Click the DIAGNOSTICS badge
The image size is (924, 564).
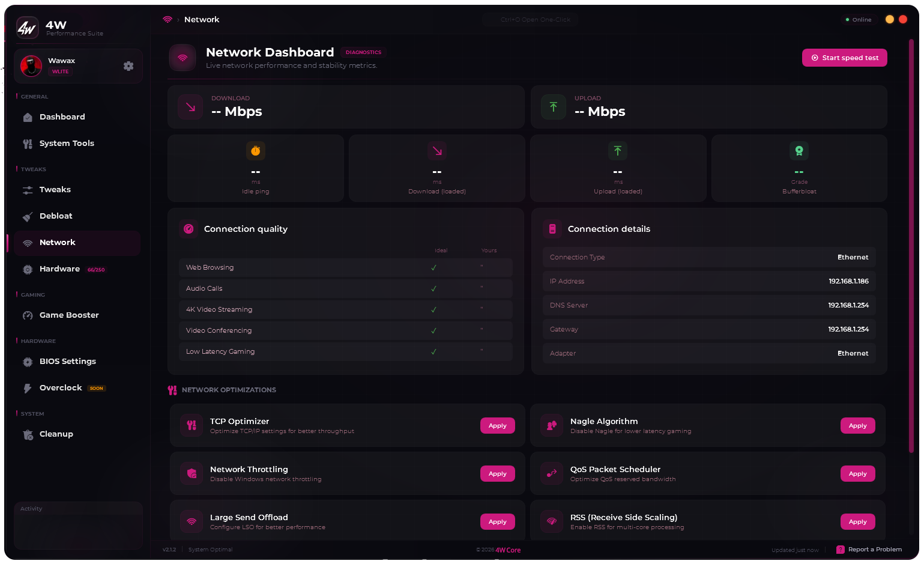point(363,52)
